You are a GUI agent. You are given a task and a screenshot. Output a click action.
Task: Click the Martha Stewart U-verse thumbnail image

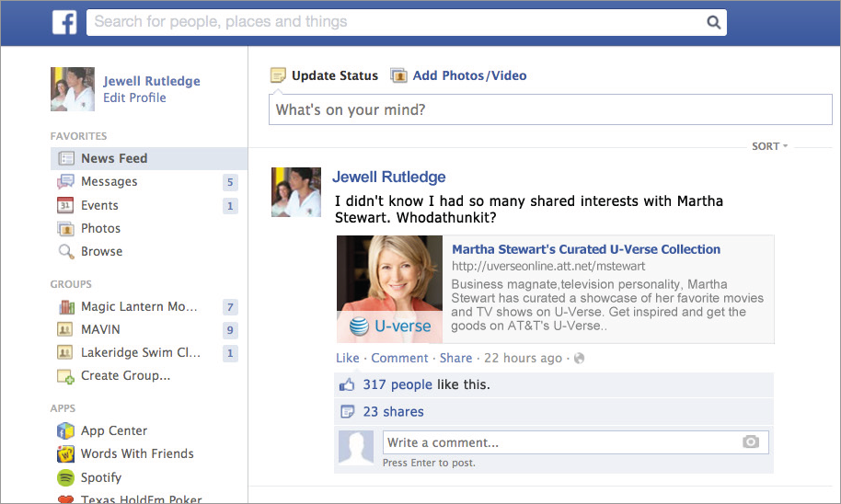(x=389, y=289)
